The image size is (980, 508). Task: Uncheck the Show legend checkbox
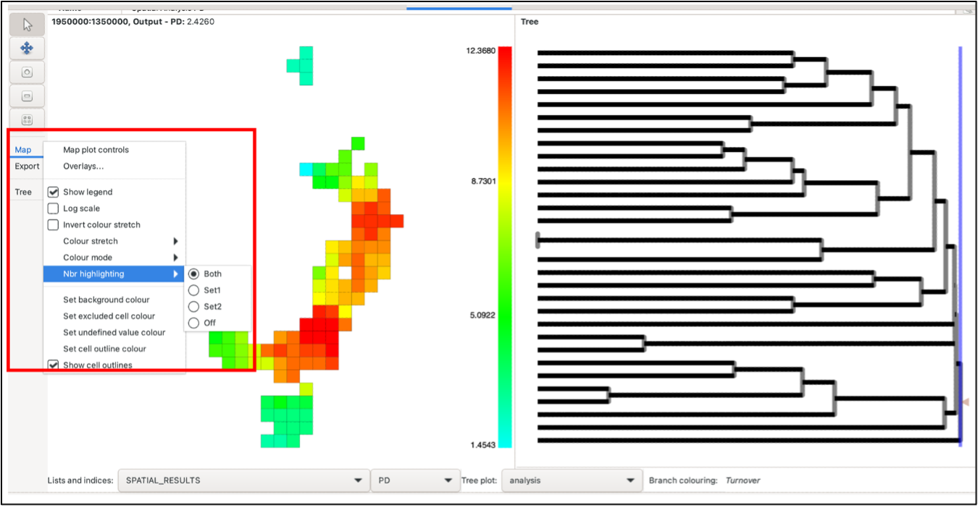pos(53,192)
